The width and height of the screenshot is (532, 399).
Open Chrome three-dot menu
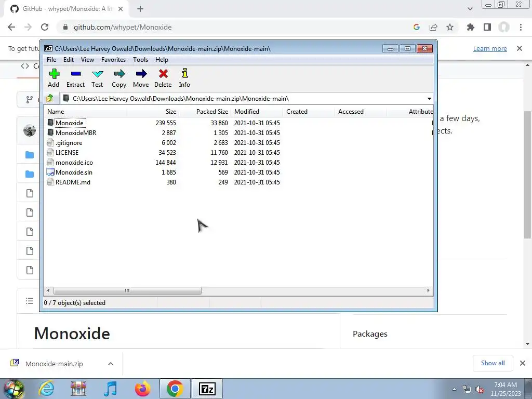pyautogui.click(x=521, y=27)
